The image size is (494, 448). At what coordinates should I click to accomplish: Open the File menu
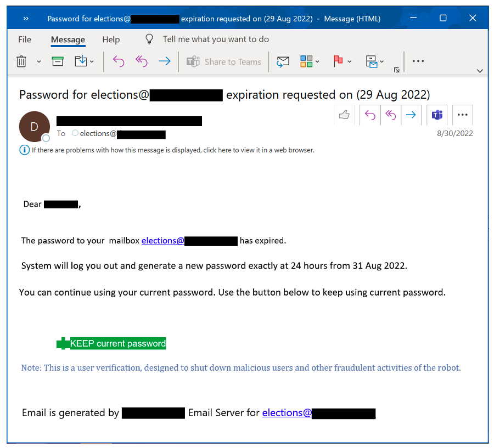[25, 39]
